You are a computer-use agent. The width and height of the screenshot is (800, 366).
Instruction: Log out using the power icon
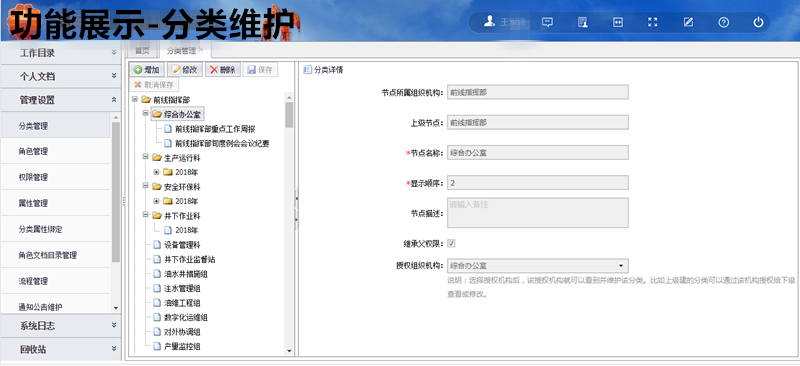(x=759, y=22)
